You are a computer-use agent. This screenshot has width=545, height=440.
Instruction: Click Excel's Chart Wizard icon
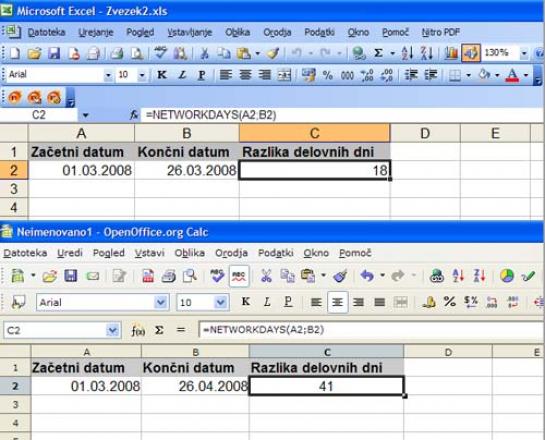(451, 53)
